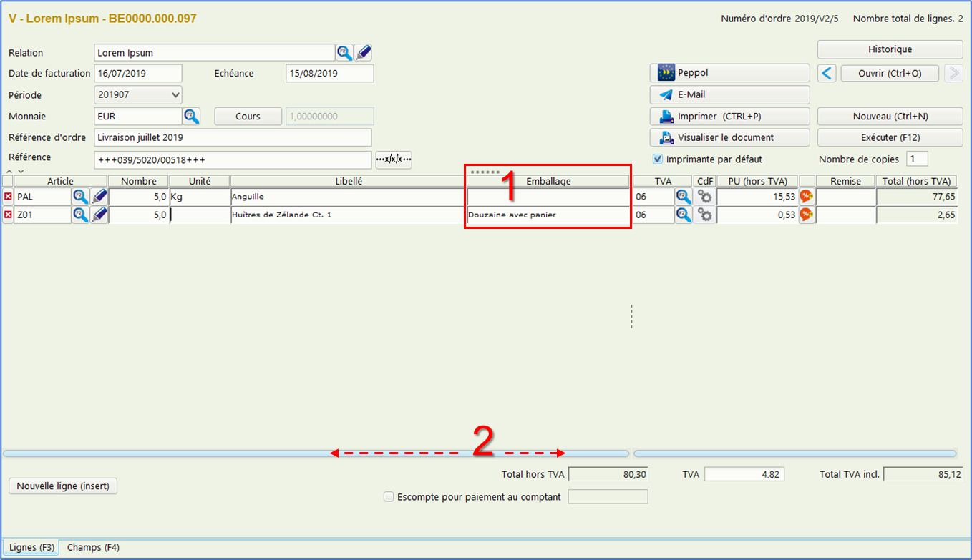Click the vertical dotted splitter handle beside the grid
972x560 pixels.
pos(631,317)
